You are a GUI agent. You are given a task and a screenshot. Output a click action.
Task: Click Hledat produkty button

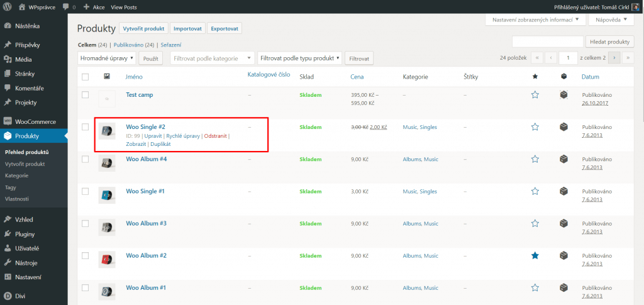pyautogui.click(x=609, y=42)
